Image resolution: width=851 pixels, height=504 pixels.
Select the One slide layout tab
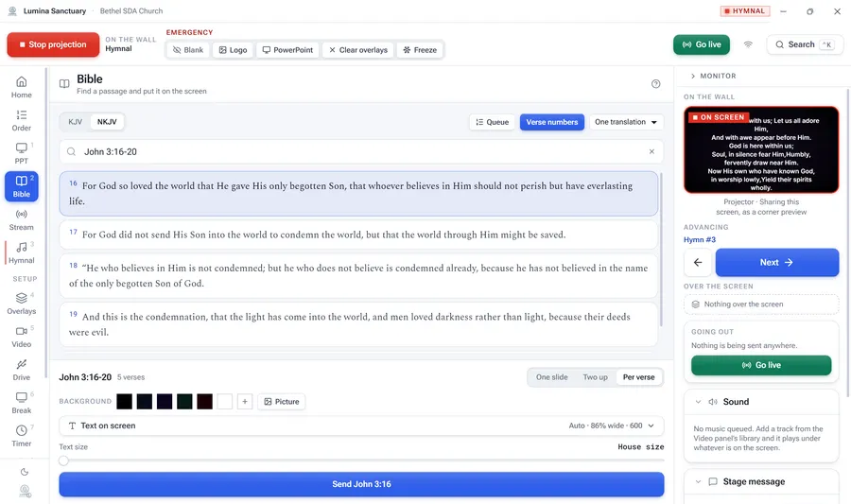pyautogui.click(x=552, y=377)
